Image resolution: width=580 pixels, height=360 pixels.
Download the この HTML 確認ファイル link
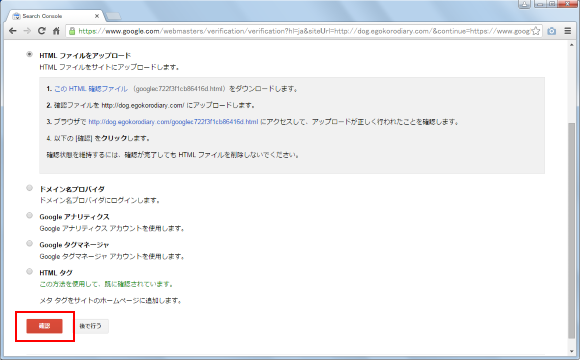click(x=91, y=89)
